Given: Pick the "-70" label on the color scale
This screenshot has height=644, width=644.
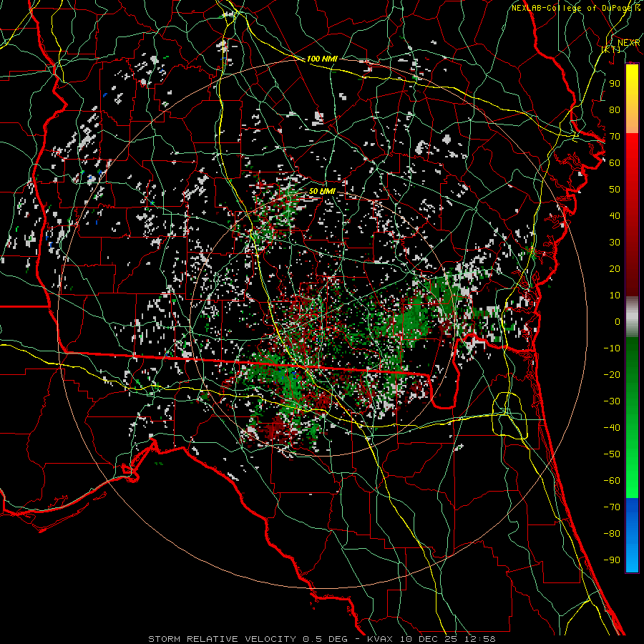Looking at the screenshot, I should click(x=612, y=507).
